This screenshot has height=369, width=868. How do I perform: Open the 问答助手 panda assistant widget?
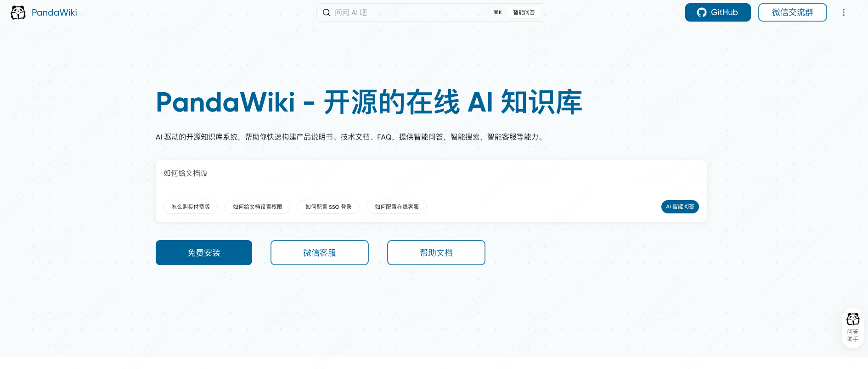(853, 328)
